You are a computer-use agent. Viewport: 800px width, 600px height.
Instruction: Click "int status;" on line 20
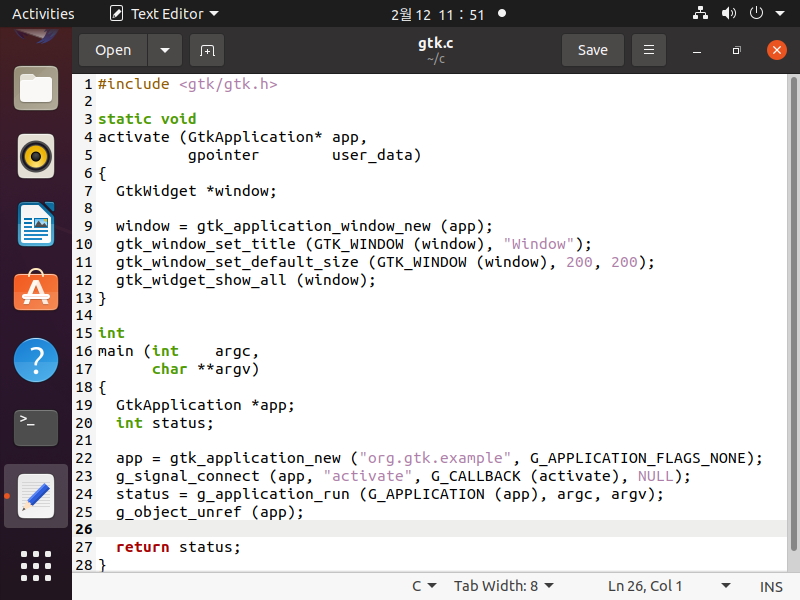click(165, 422)
